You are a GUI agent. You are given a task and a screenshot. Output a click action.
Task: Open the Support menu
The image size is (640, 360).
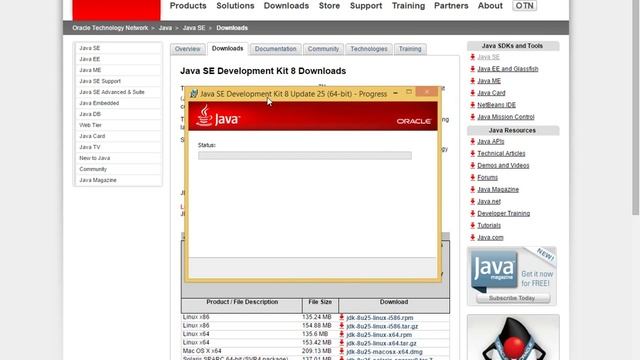coord(366,6)
